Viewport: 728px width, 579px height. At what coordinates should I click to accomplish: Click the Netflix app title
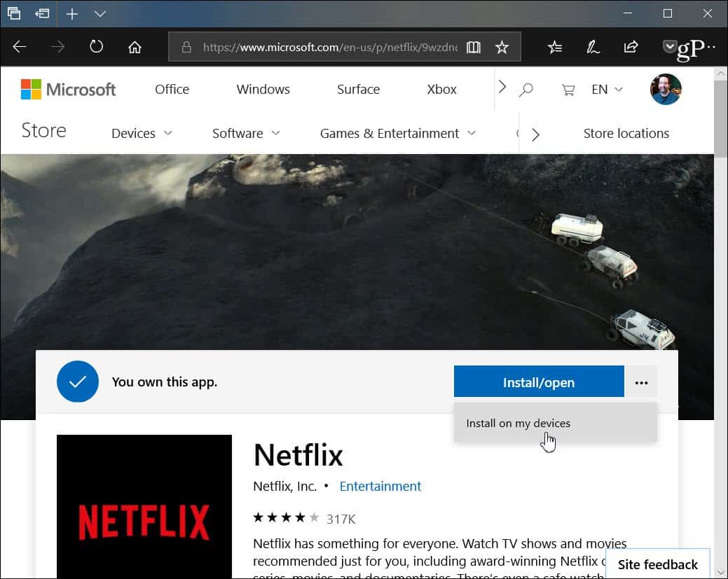[x=298, y=454]
